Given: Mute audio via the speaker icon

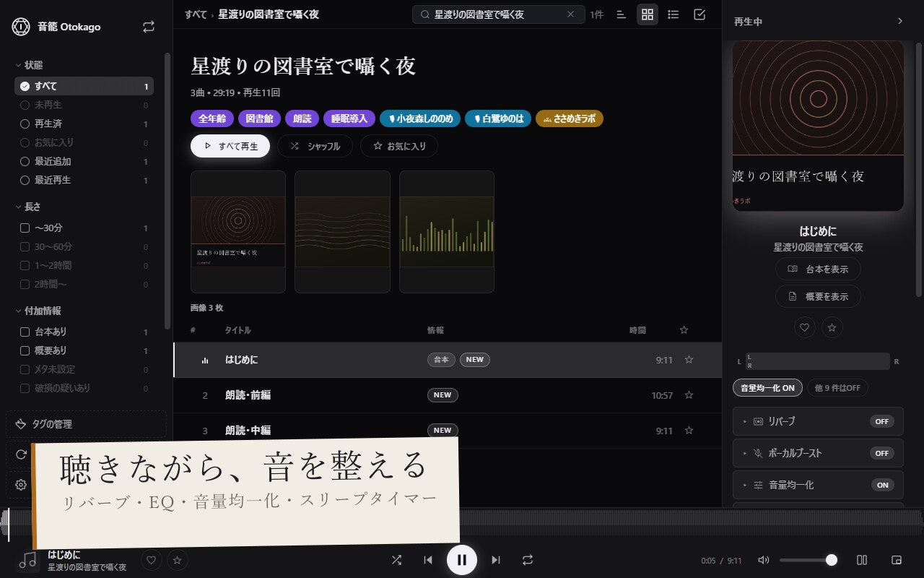Looking at the screenshot, I should click(x=764, y=560).
